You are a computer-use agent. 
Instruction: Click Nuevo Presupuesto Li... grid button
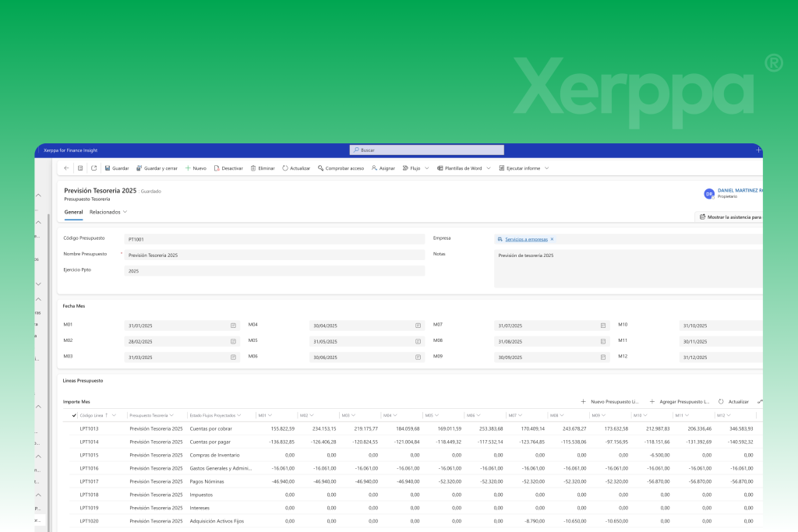coord(609,402)
